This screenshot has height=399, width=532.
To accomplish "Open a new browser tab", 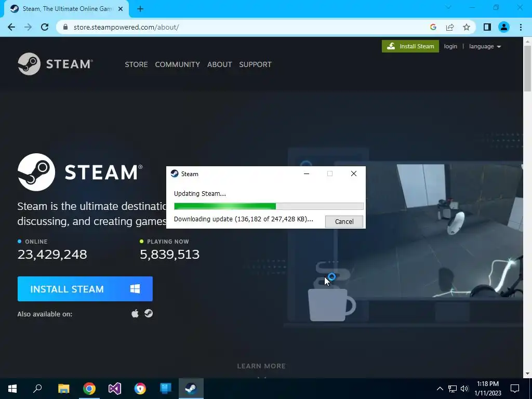I will click(140, 9).
